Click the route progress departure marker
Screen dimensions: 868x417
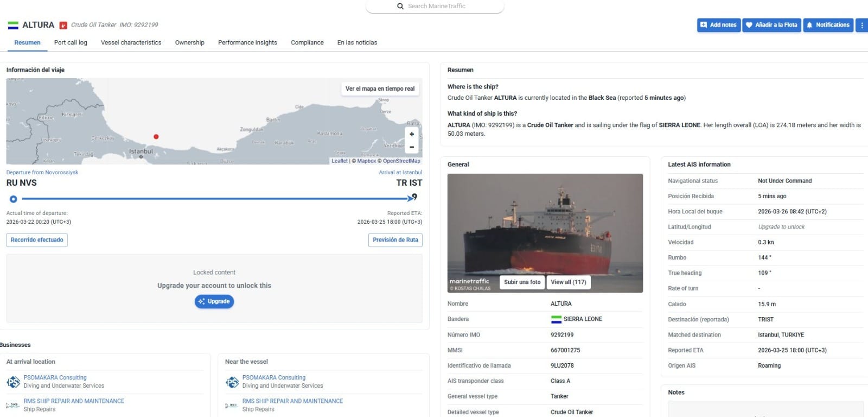click(14, 199)
